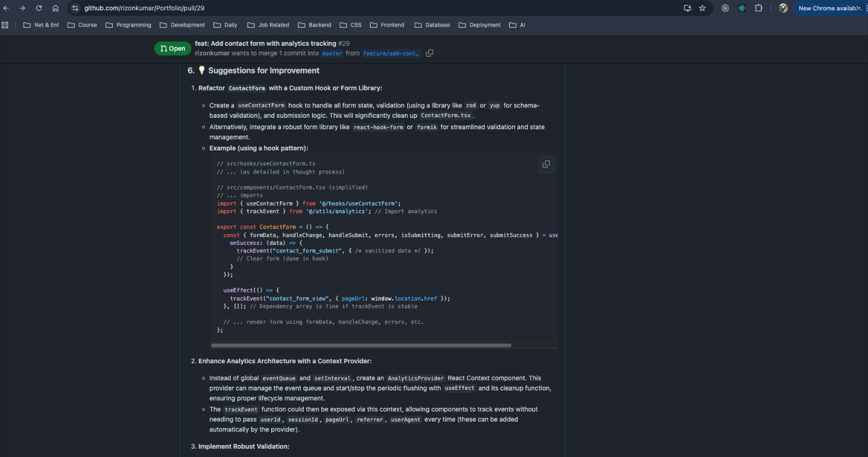The width and height of the screenshot is (868, 457).
Task: Click the '6. Suggestions for Improvement' heading
Action: click(254, 70)
